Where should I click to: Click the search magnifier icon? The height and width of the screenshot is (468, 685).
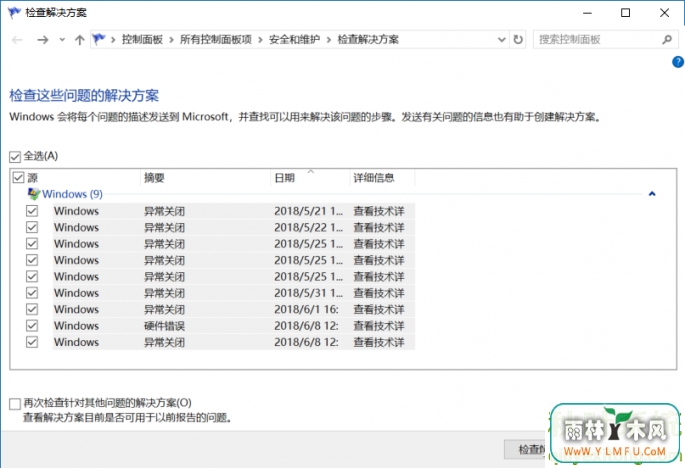click(x=667, y=40)
